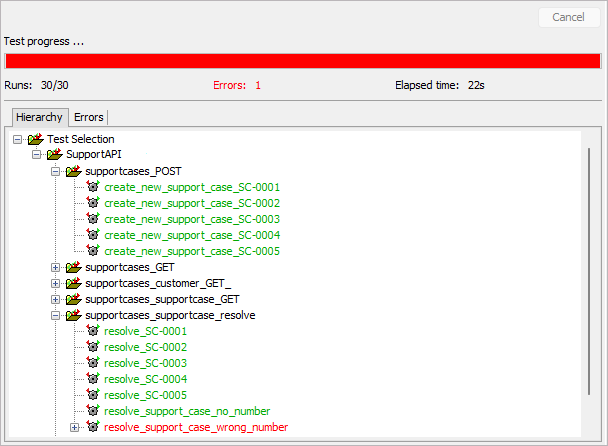Select the Hierarchy tab
This screenshot has height=446, width=608.
(39, 117)
